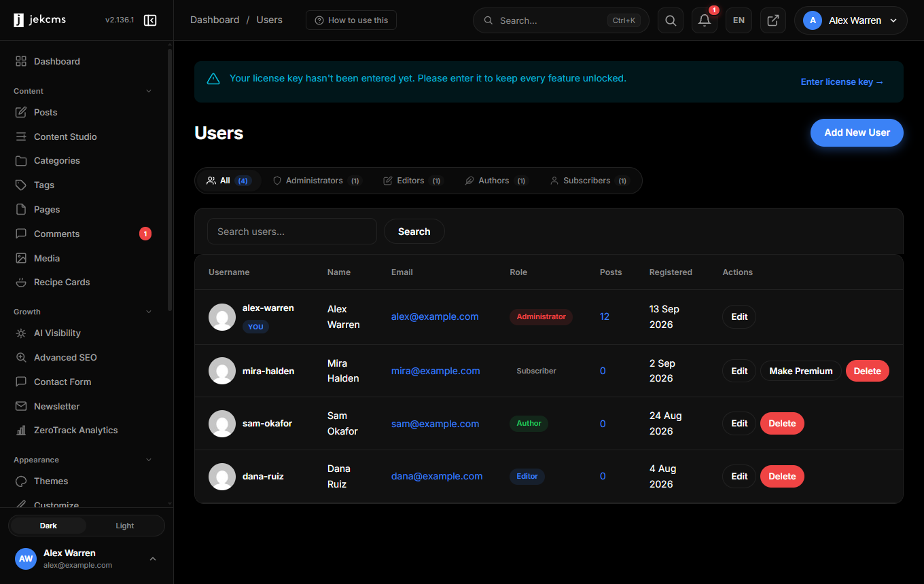Open Tags in the sidebar
924x584 pixels.
[x=86, y=185]
